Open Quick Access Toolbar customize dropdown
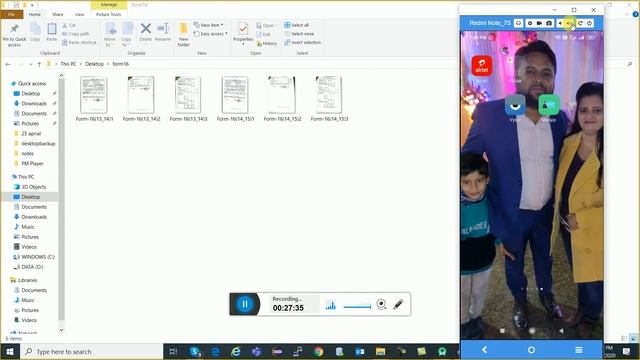The width and height of the screenshot is (640, 360). click(31, 5)
